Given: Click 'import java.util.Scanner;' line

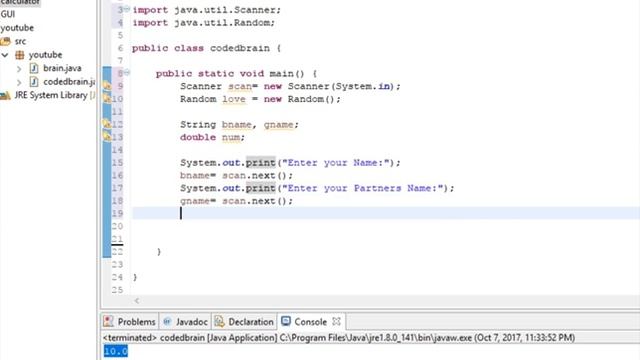Looking at the screenshot, I should click(x=207, y=10).
